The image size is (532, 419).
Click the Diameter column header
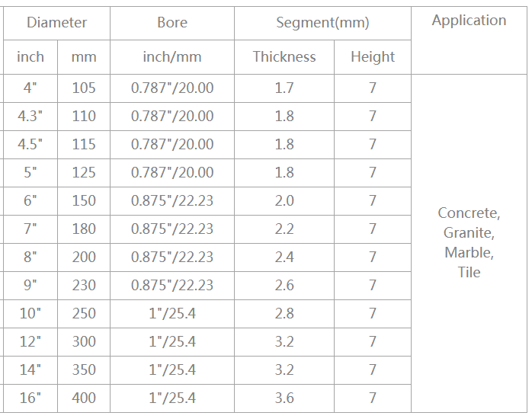click(x=56, y=23)
